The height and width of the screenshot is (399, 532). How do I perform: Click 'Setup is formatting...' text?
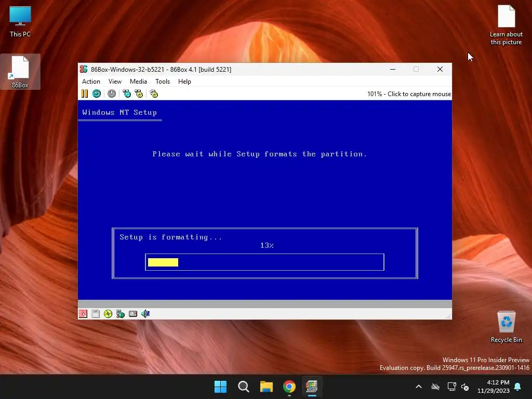pyautogui.click(x=170, y=237)
